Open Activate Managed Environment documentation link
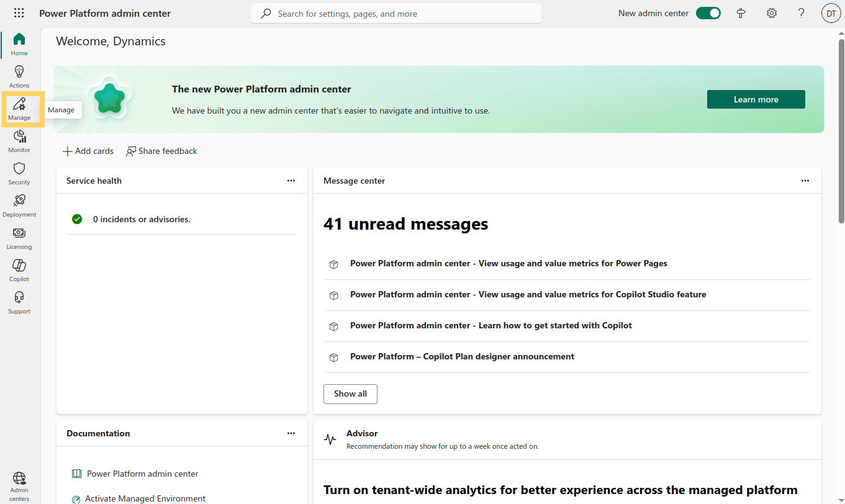Screen dimensions: 845x504 (x=145, y=498)
